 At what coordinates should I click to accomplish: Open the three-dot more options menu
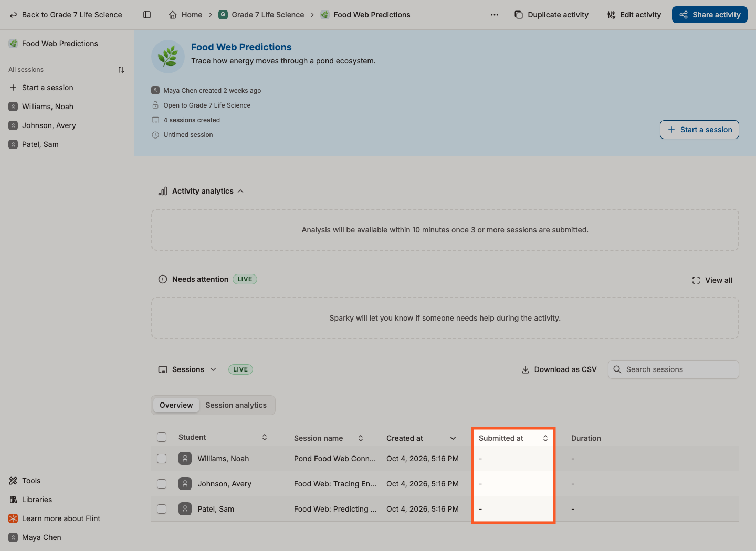coord(495,15)
